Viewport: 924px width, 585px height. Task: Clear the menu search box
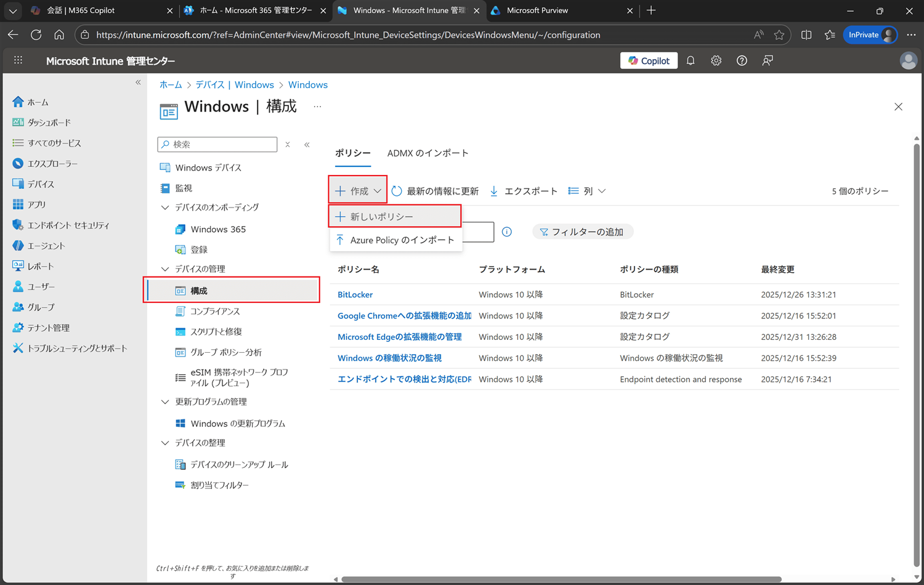tap(288, 145)
